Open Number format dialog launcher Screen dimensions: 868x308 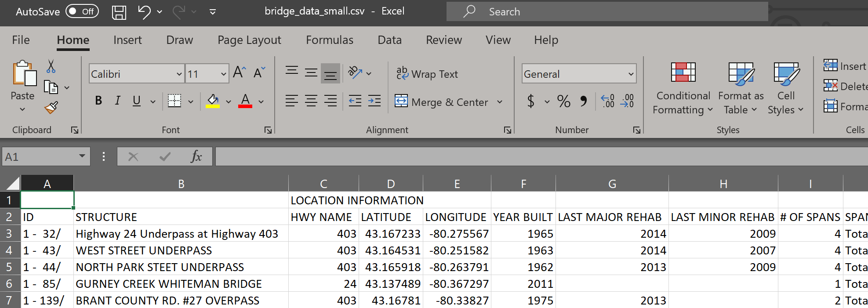click(636, 130)
